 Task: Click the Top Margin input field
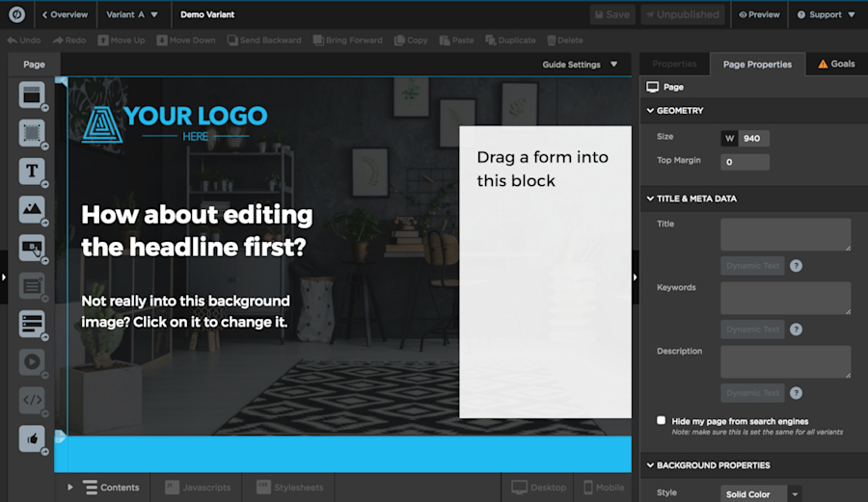click(745, 162)
